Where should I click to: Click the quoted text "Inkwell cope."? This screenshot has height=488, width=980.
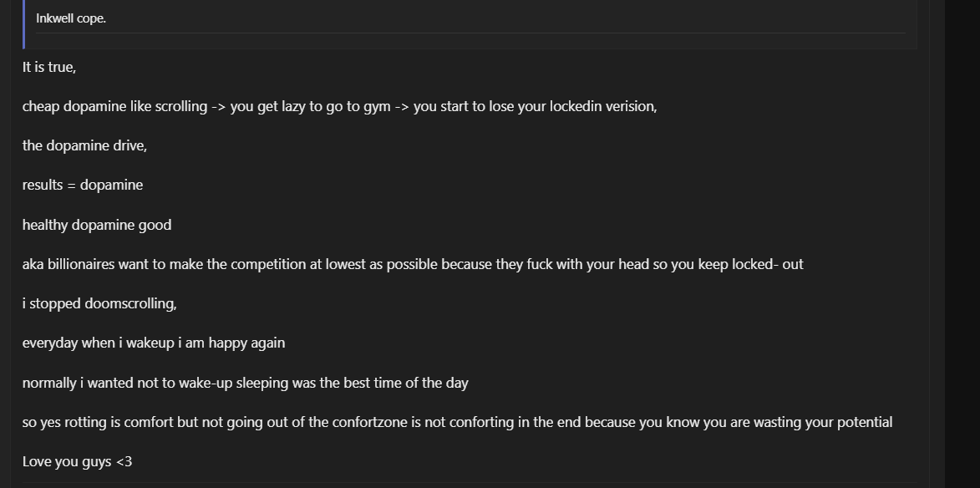click(71, 18)
